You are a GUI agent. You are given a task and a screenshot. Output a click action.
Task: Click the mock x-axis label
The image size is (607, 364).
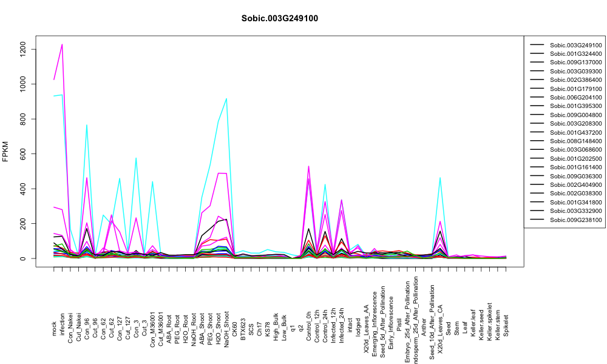tap(54, 329)
